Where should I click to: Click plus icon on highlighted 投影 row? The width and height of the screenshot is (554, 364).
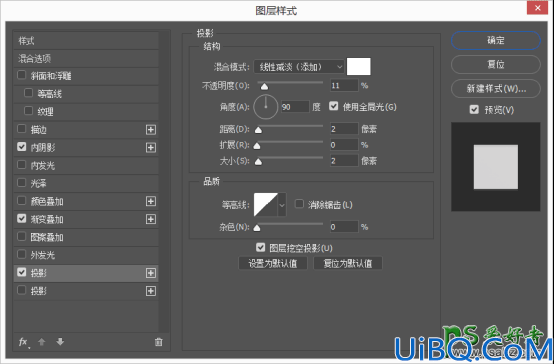pyautogui.click(x=151, y=273)
